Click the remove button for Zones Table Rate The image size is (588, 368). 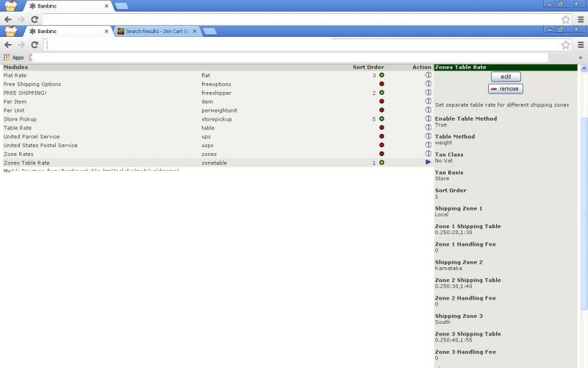[x=506, y=88]
